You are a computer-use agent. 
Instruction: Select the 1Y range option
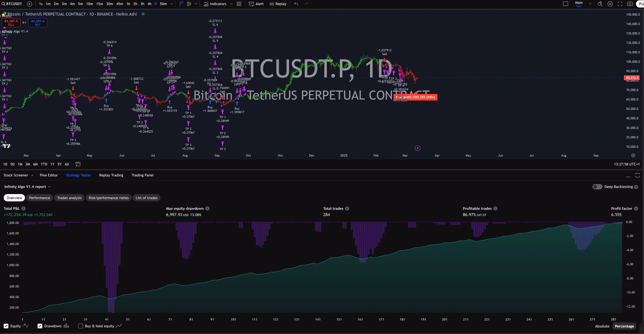click(52, 164)
